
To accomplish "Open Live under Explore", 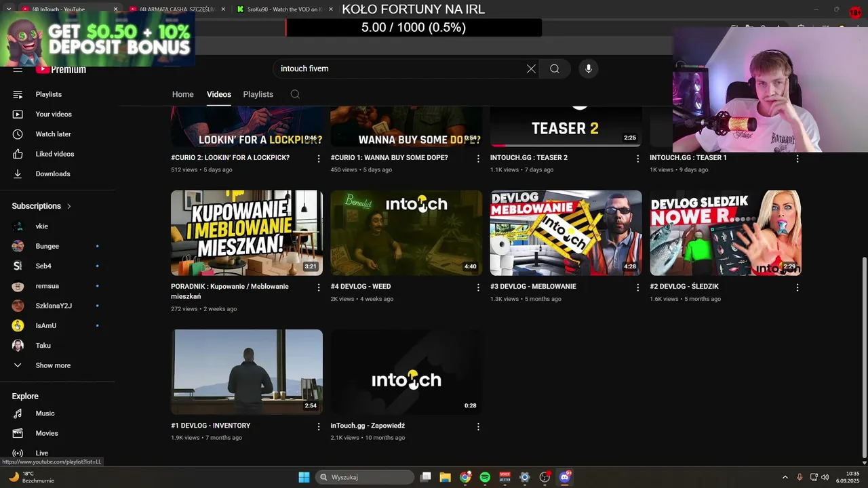I will pos(42,453).
